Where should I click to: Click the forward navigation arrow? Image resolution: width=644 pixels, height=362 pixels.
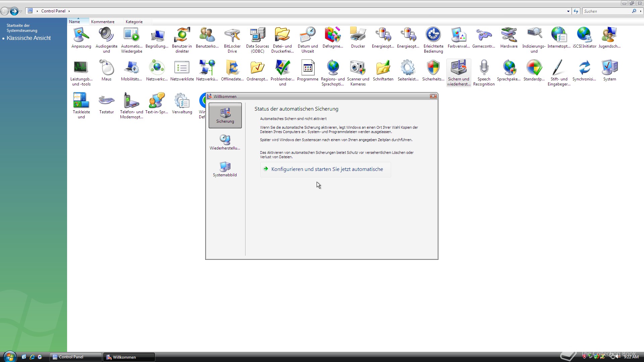coord(14,11)
